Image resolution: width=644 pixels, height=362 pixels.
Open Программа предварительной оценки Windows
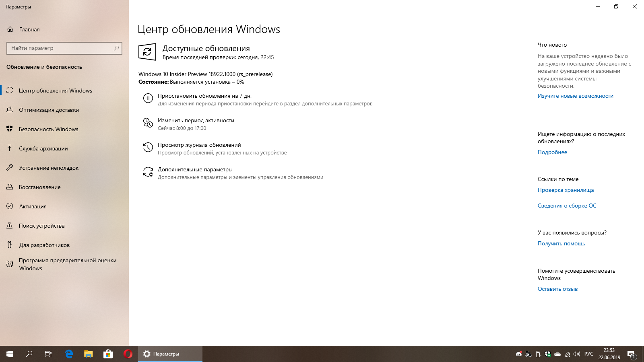point(64,264)
